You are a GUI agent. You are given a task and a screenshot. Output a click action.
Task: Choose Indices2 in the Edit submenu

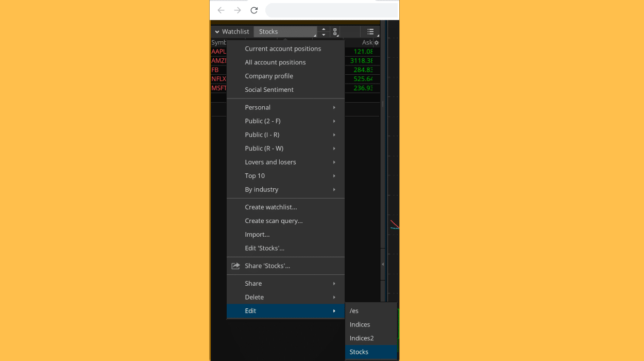click(362, 338)
